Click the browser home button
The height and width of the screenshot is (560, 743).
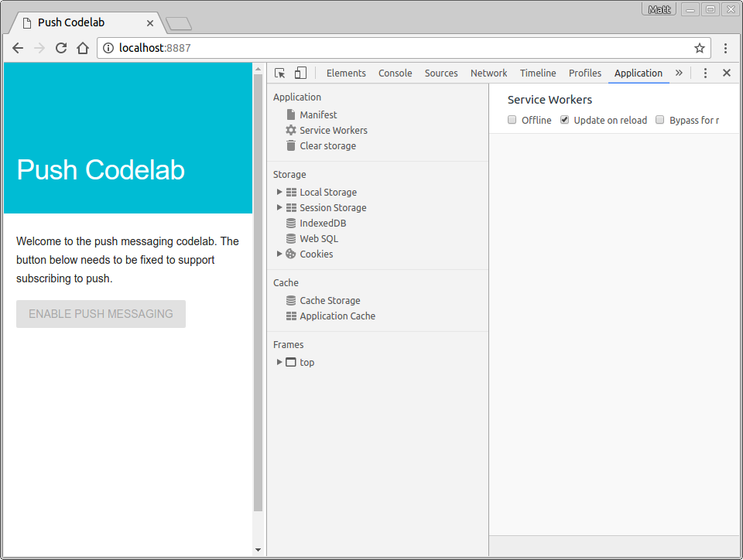point(83,47)
